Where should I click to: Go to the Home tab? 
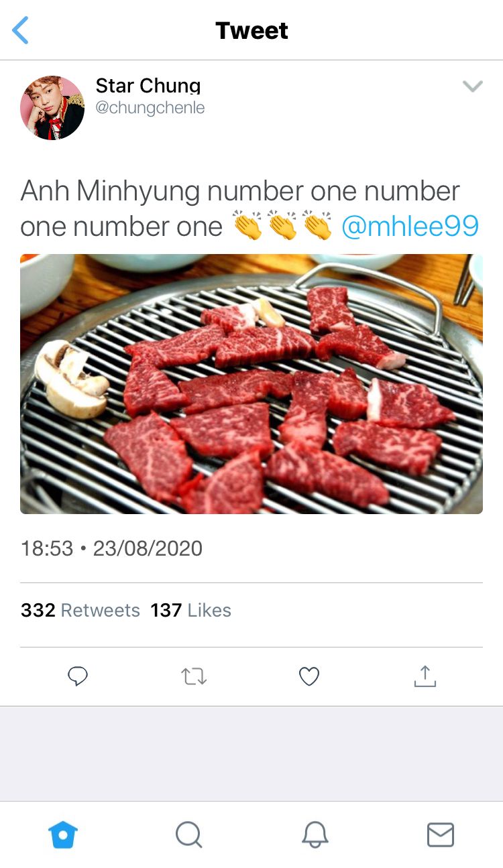[x=63, y=835]
